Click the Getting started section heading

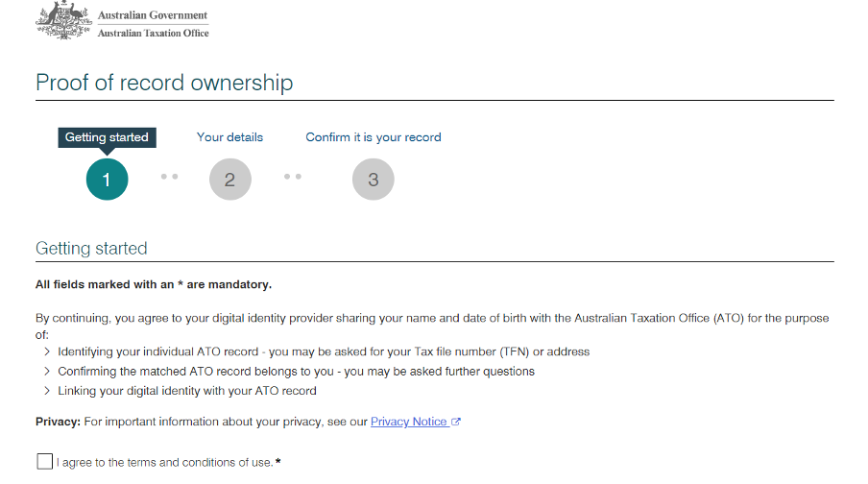click(91, 248)
